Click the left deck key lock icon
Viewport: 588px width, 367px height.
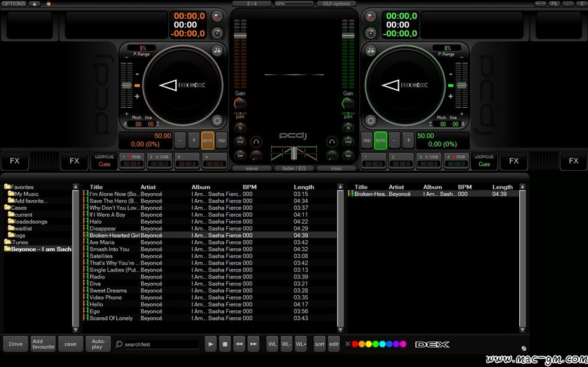pyautogui.click(x=217, y=50)
